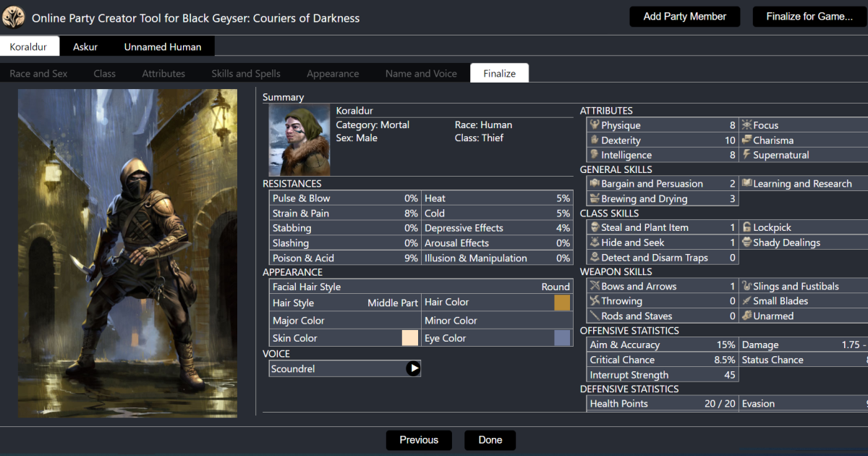Click the Health Points 20 / 20 row
The width and height of the screenshot is (868, 456).
tap(663, 404)
